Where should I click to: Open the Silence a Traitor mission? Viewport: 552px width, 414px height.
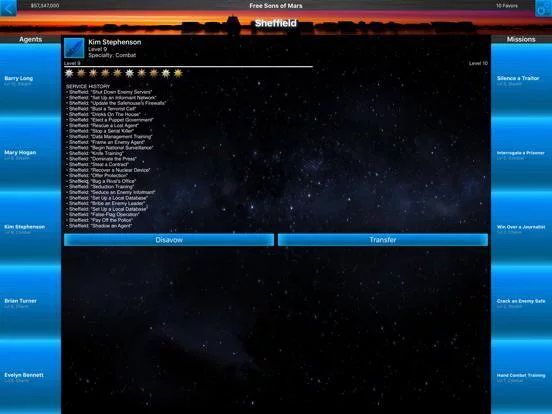click(521, 81)
